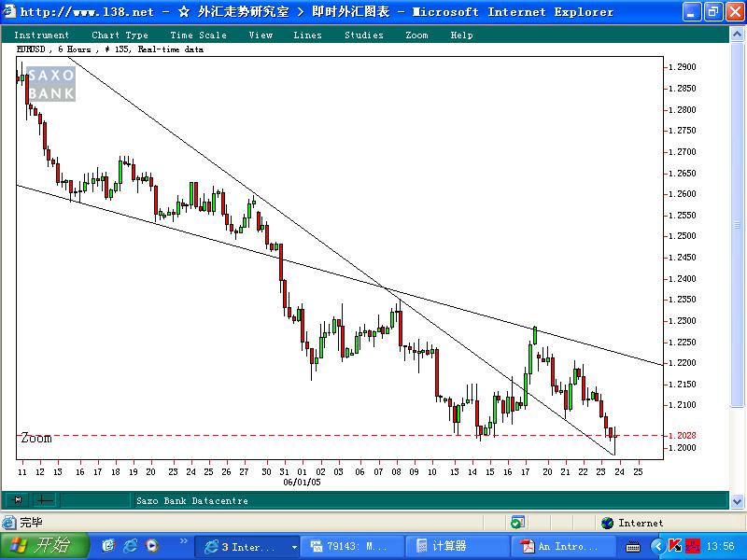Click the Internet Explorer page icon in title bar
Viewport: 747px width, 560px height.
[x=9, y=11]
